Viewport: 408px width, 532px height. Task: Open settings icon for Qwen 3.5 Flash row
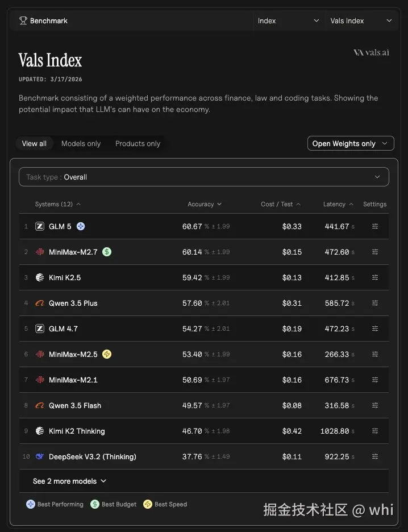(x=375, y=405)
